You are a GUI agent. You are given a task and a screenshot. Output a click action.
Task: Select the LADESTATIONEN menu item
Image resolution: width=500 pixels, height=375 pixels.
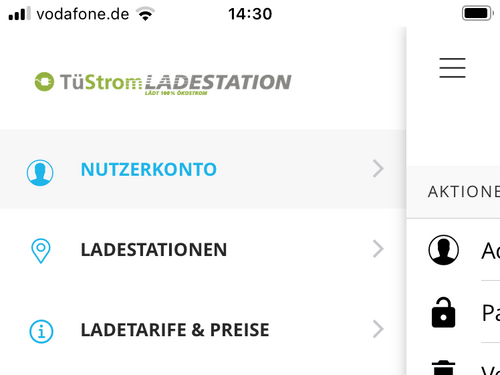203,249
